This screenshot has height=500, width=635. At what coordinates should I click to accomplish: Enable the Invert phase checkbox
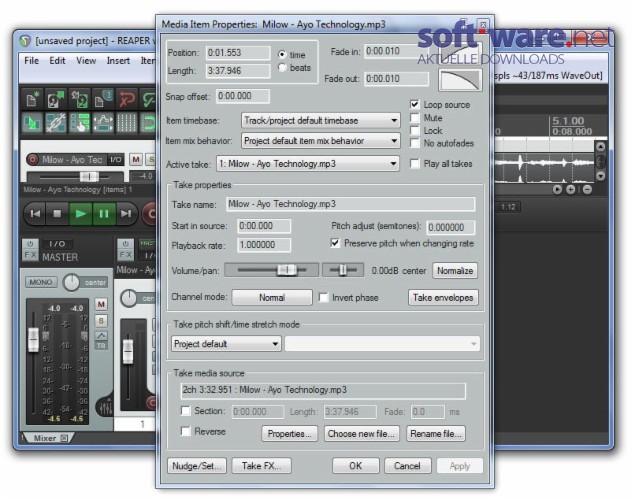324,298
